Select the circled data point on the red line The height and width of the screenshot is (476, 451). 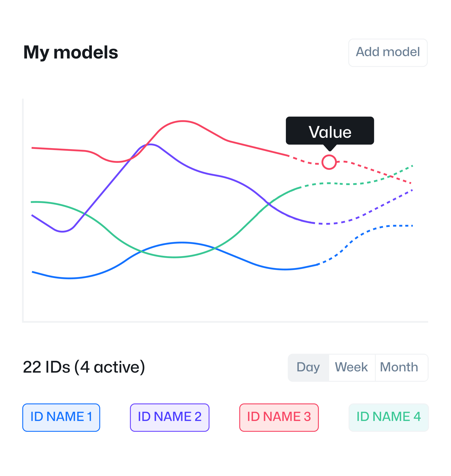click(x=329, y=161)
